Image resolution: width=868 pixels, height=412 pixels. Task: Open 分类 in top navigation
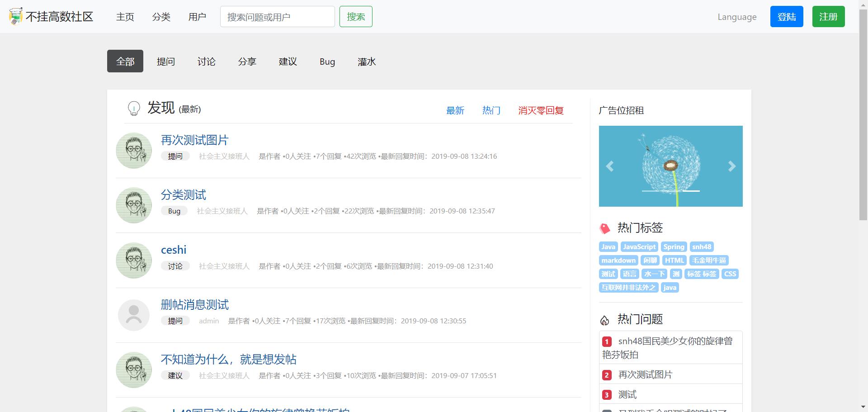161,17
